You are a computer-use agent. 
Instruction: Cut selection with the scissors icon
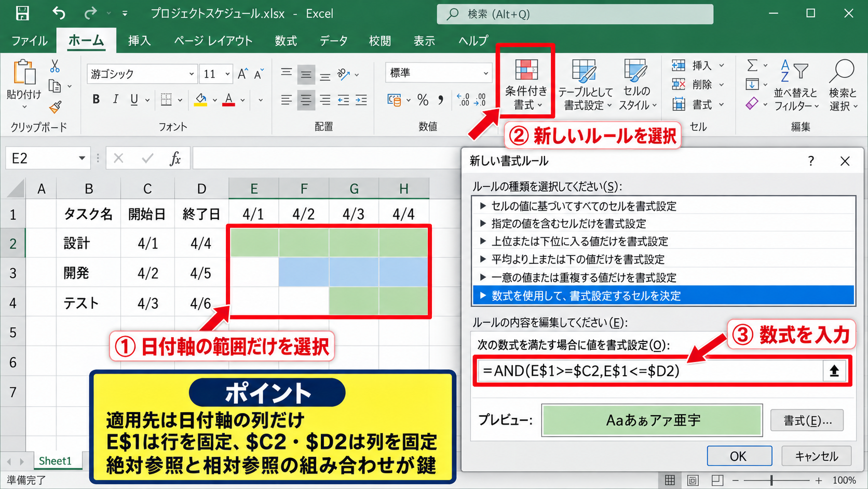click(55, 66)
